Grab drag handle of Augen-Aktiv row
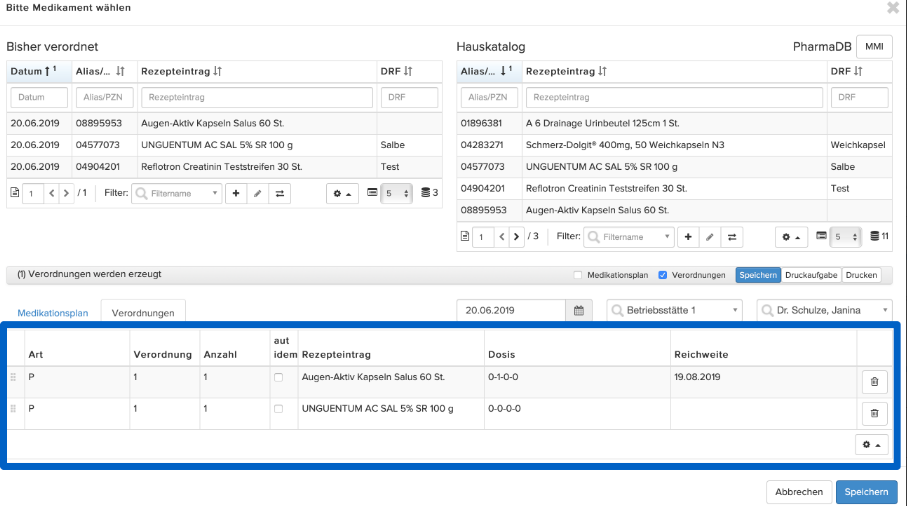The height and width of the screenshot is (506, 907). pyautogui.click(x=13, y=377)
